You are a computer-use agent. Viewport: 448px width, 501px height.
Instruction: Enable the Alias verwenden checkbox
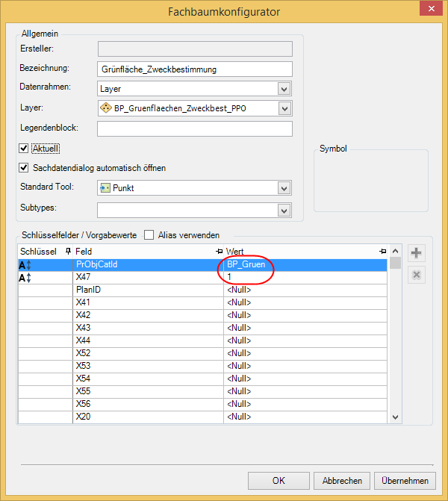pyautogui.click(x=149, y=234)
